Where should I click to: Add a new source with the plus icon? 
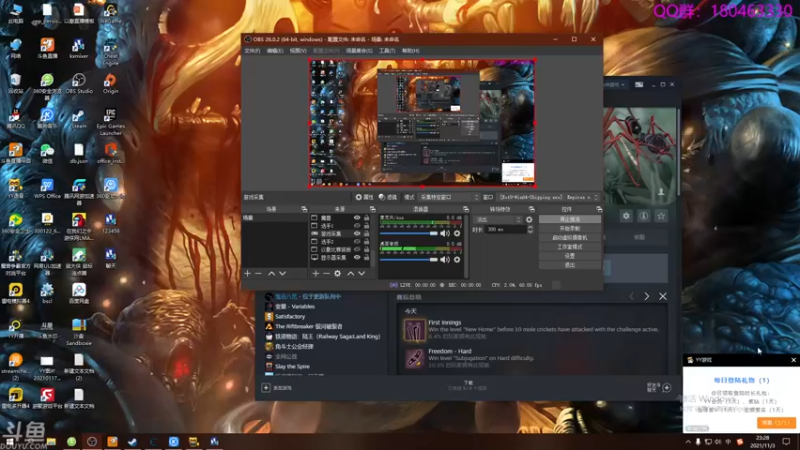point(315,273)
